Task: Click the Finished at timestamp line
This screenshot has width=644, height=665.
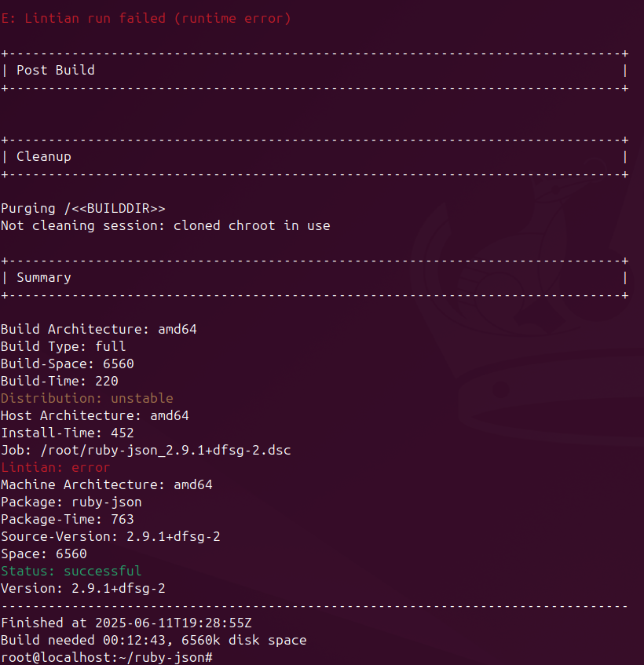Action: 126,623
